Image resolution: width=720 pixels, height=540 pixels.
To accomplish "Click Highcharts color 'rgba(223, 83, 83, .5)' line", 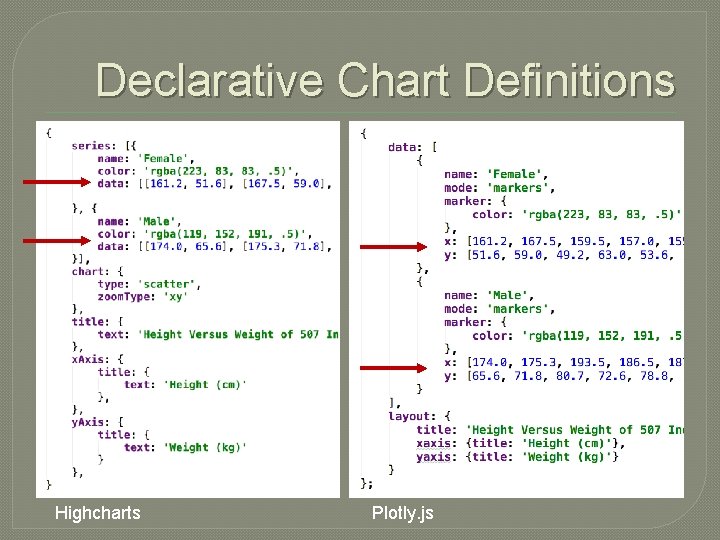I will point(198,171).
